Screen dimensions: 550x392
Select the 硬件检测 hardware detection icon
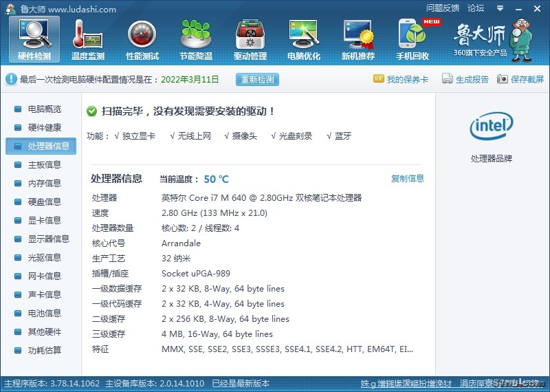[x=34, y=39]
